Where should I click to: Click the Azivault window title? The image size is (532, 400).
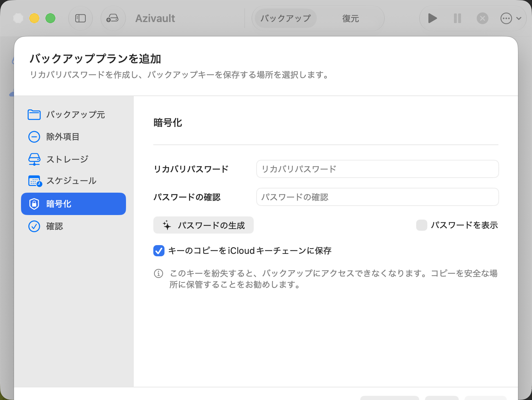tap(155, 18)
